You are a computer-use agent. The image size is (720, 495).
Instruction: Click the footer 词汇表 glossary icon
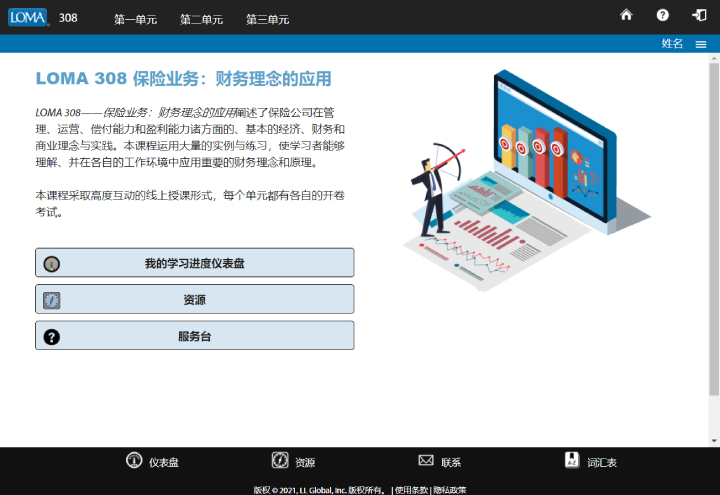tap(572, 460)
